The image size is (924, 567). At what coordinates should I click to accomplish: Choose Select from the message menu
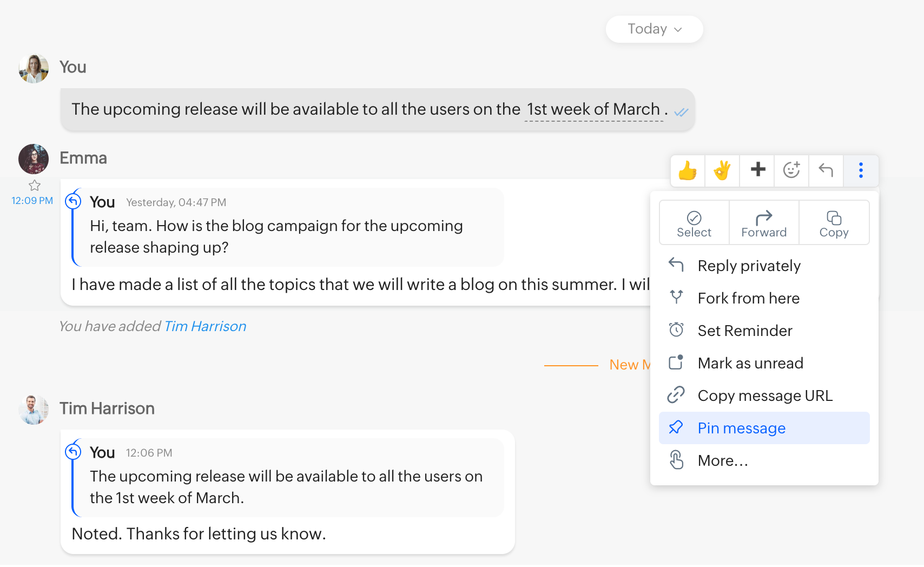click(694, 223)
